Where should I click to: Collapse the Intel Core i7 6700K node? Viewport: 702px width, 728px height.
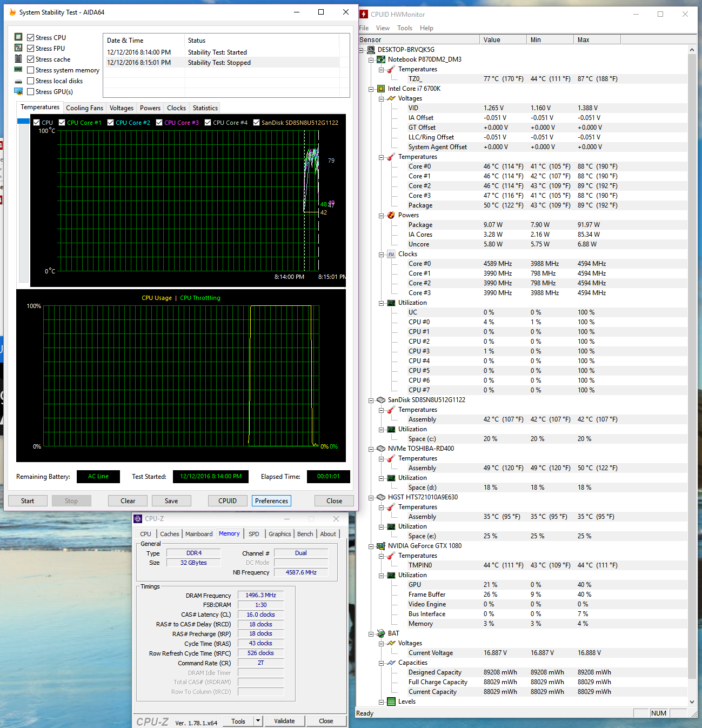pyautogui.click(x=371, y=89)
